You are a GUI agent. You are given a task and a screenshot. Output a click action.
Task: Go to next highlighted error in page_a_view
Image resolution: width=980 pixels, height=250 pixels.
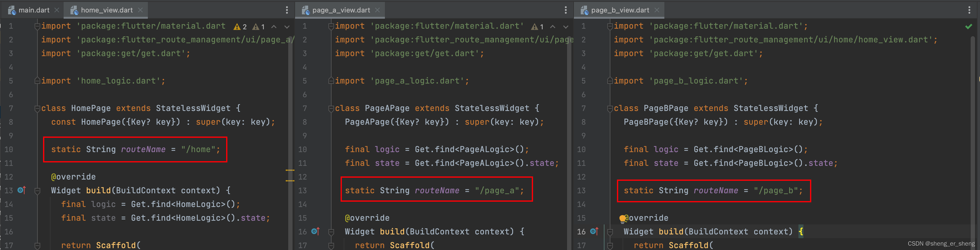click(566, 26)
